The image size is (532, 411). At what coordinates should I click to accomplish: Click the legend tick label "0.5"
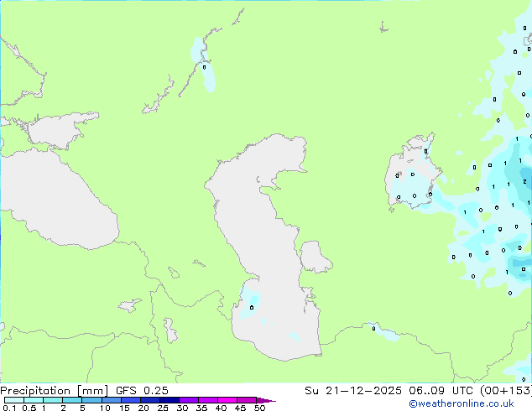[x=29, y=408]
